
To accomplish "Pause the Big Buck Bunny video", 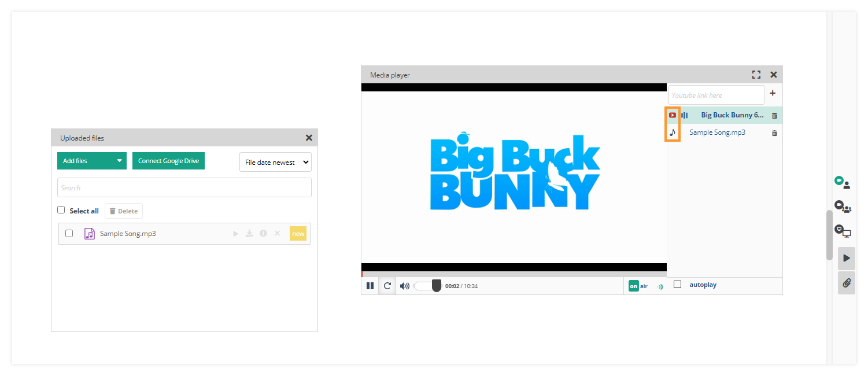I will pos(370,286).
